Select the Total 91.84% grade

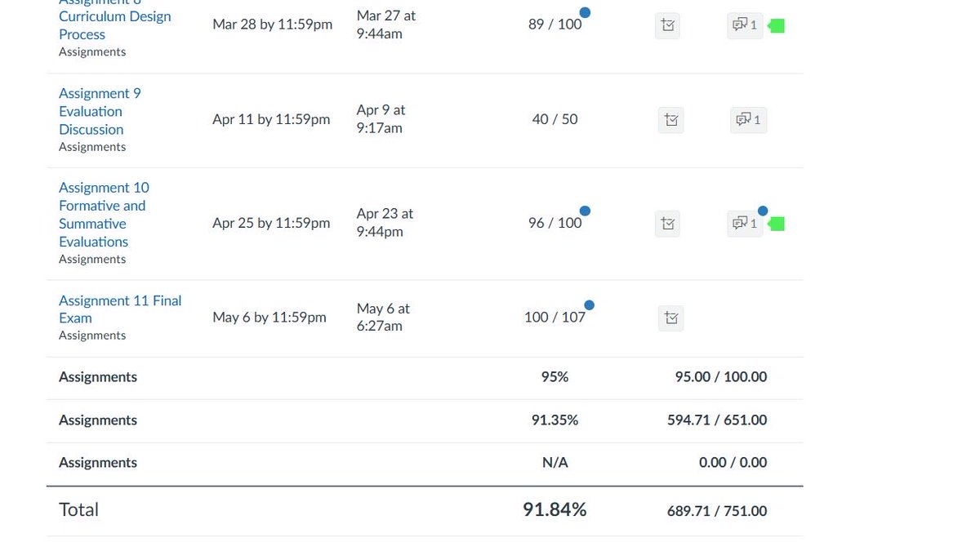coord(555,509)
